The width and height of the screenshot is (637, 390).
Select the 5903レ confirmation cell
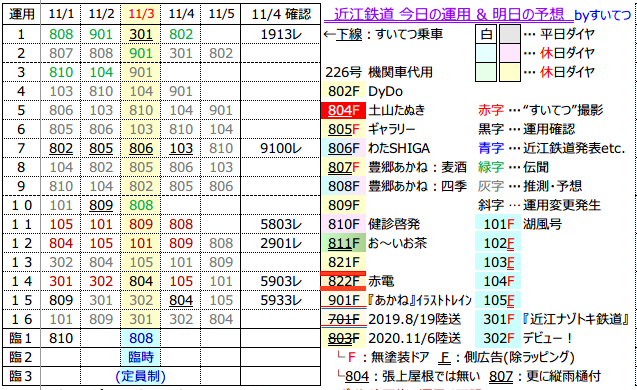coord(280,281)
